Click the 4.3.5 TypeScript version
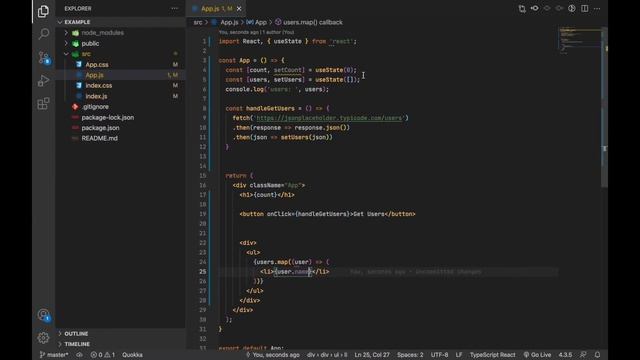Image resolution: width=640 pixels, height=360 pixels. pos(565,355)
